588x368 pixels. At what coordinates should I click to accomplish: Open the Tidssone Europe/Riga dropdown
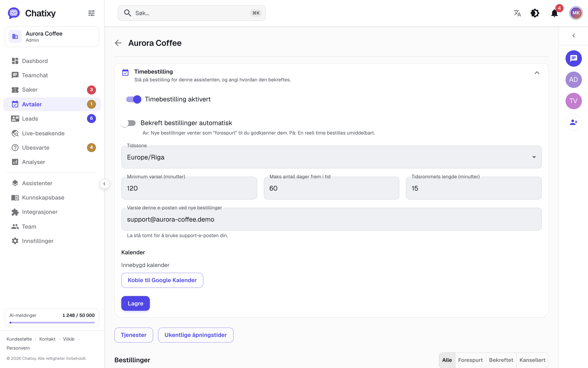coord(331,157)
